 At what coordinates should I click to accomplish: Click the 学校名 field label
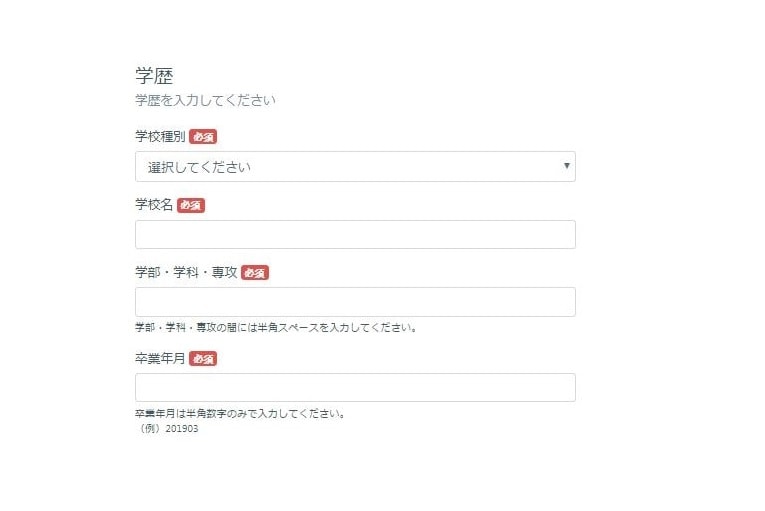154,205
